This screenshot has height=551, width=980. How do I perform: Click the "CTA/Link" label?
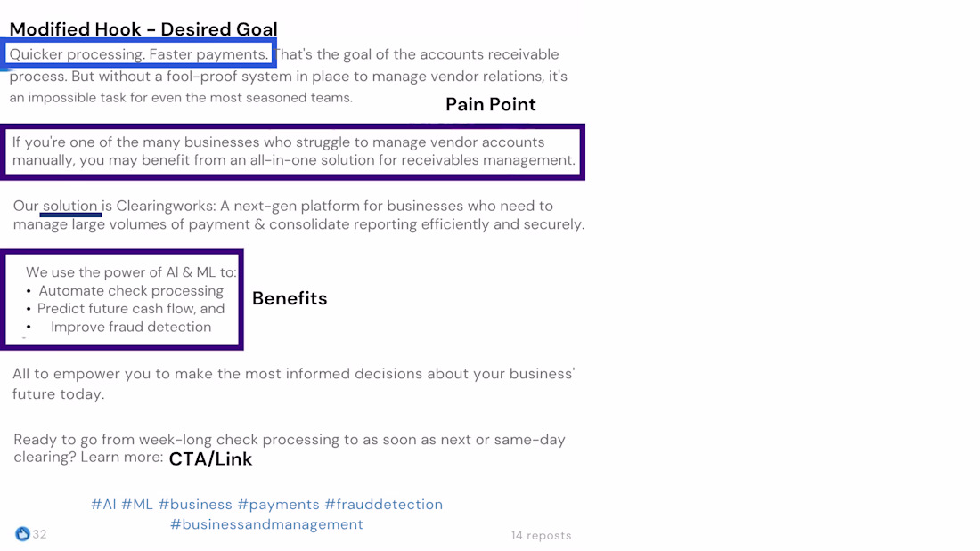(210, 459)
